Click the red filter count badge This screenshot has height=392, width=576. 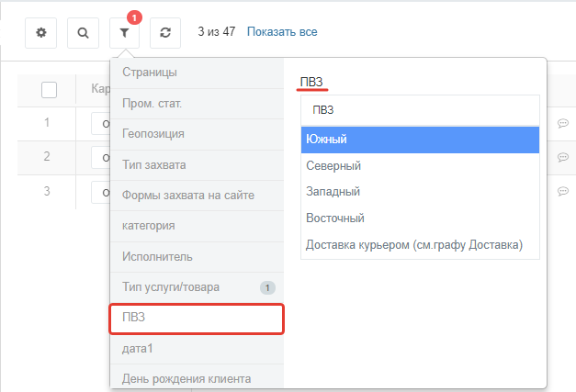click(x=134, y=17)
